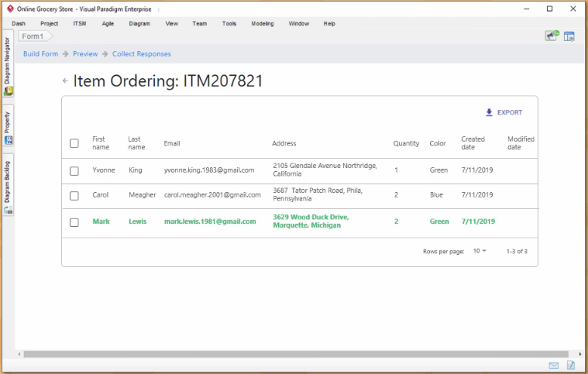Screen dimensions: 588x374
Task: Click the Preview breadcrumb link
Action: pyautogui.click(x=85, y=54)
